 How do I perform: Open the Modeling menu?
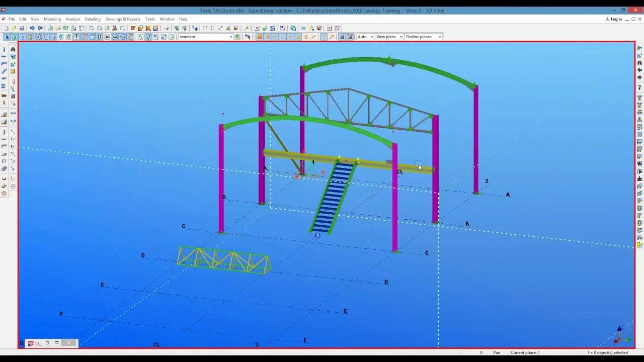(x=52, y=19)
